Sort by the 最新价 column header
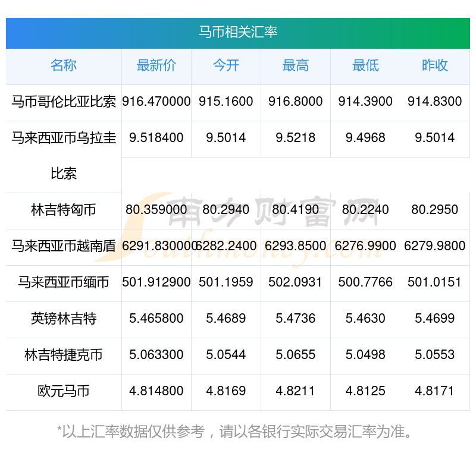The width and height of the screenshot is (476, 450). (155, 66)
